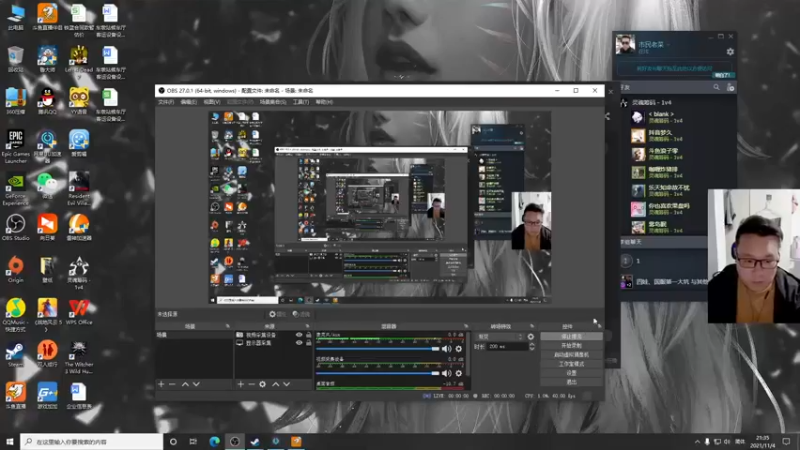Open Steam friends list settings gear
The height and width of the screenshot is (450, 800).
pos(730,52)
